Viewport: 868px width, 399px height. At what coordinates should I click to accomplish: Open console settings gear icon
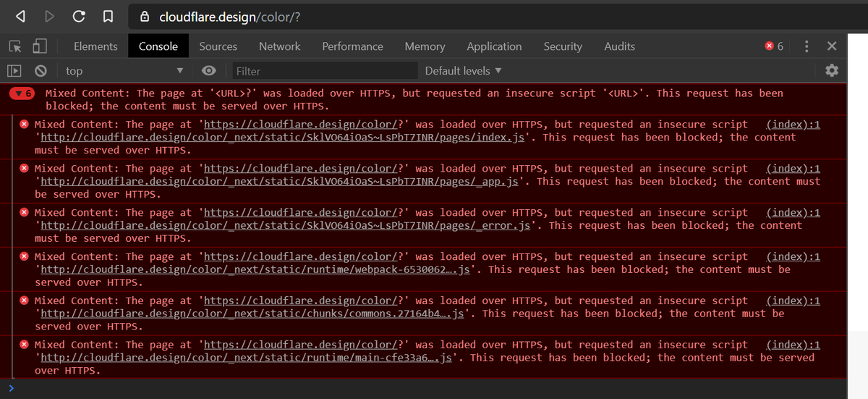click(832, 70)
